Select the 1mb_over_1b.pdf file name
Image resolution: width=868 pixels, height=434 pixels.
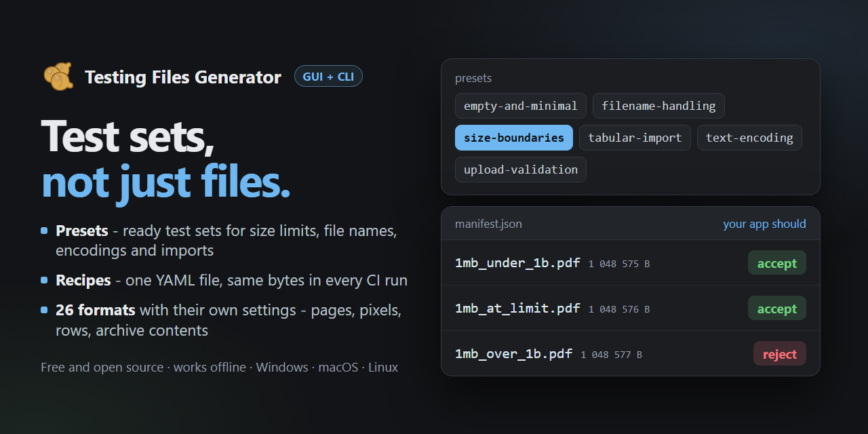(513, 354)
